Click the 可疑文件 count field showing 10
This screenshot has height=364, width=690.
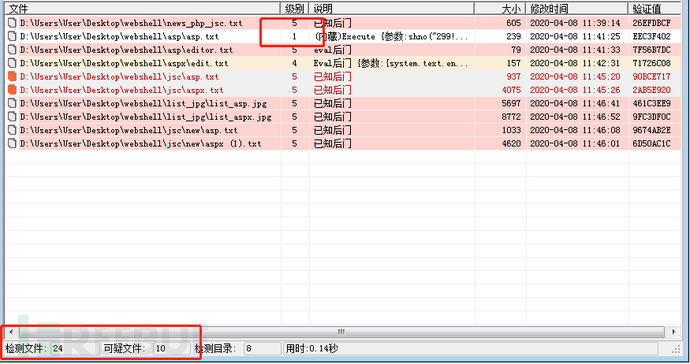pyautogui.click(x=172, y=349)
